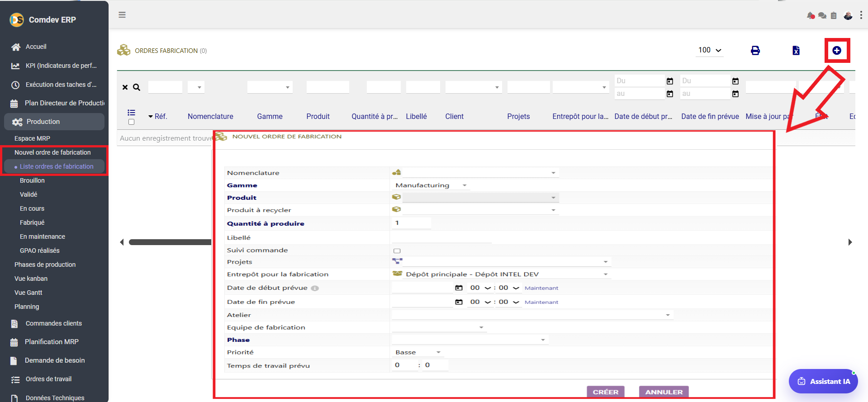Expand the Nomenclature dropdown in the form
868x402 pixels.
coord(481,173)
